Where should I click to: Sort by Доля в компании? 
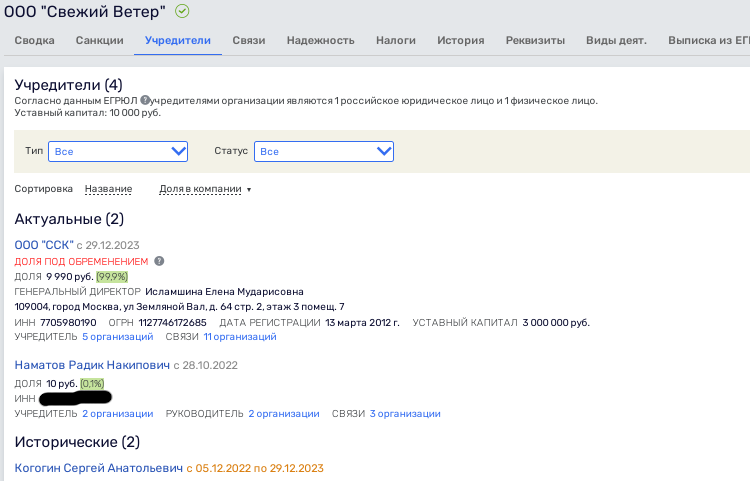200,189
